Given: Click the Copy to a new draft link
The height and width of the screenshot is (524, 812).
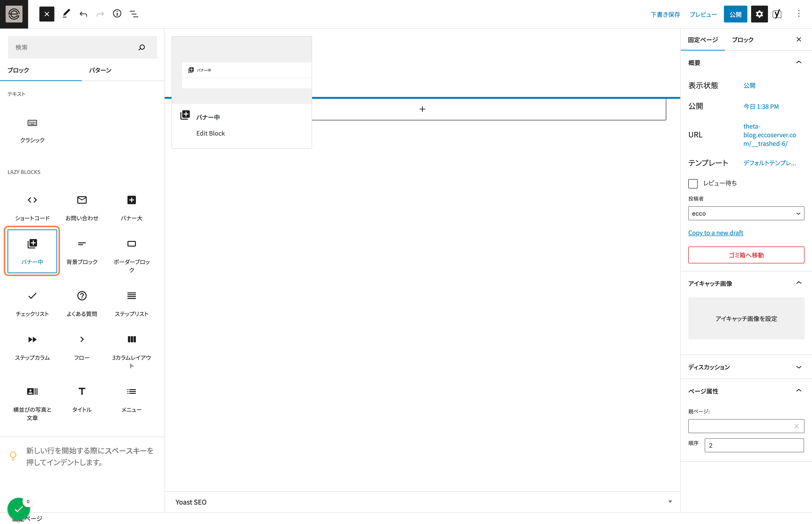Looking at the screenshot, I should [715, 233].
